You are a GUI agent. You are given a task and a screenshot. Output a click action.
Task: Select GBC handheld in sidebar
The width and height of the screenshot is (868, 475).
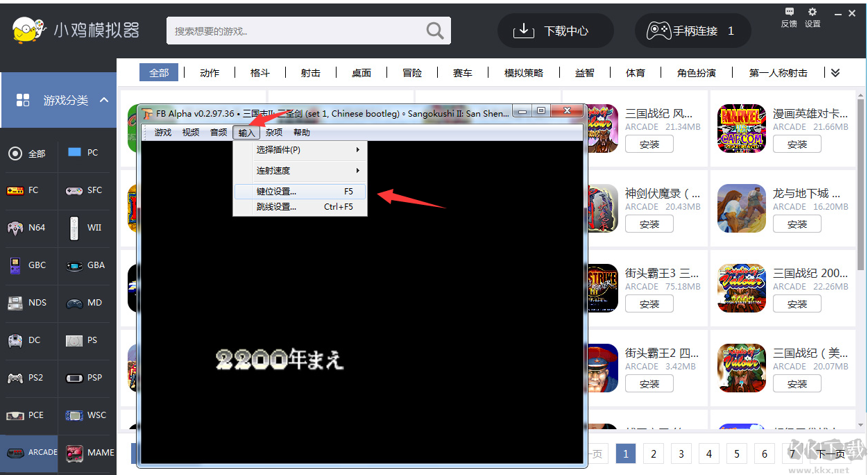[28, 265]
